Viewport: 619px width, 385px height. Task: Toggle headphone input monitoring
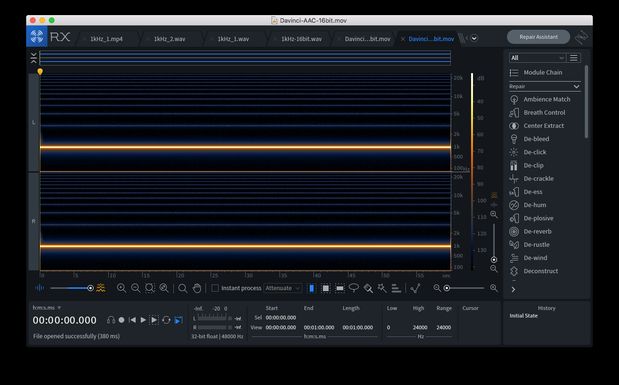click(x=111, y=320)
